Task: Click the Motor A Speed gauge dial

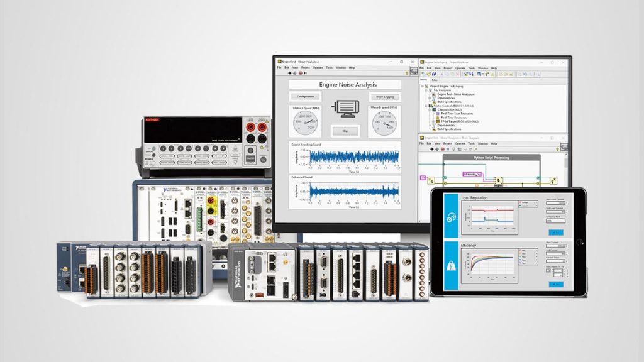Action: [305, 123]
